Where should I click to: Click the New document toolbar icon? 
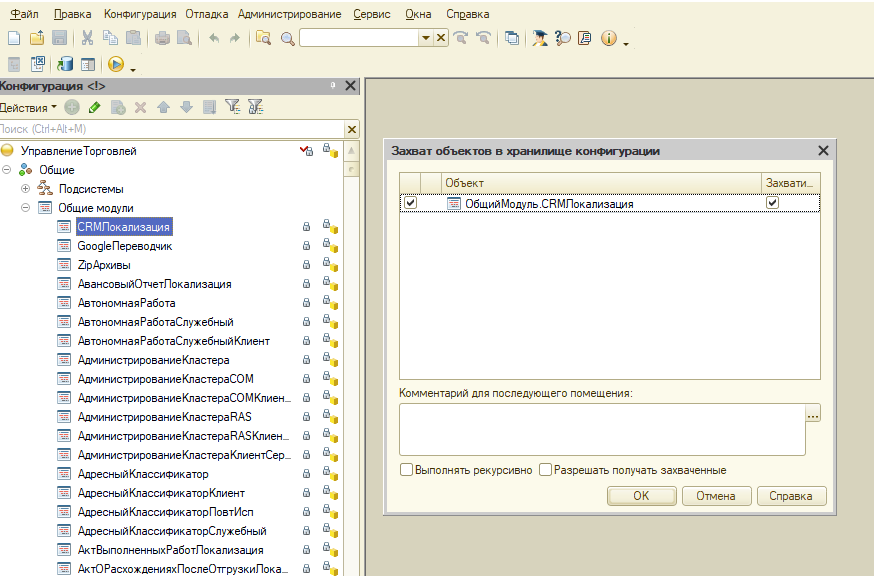pos(14,38)
